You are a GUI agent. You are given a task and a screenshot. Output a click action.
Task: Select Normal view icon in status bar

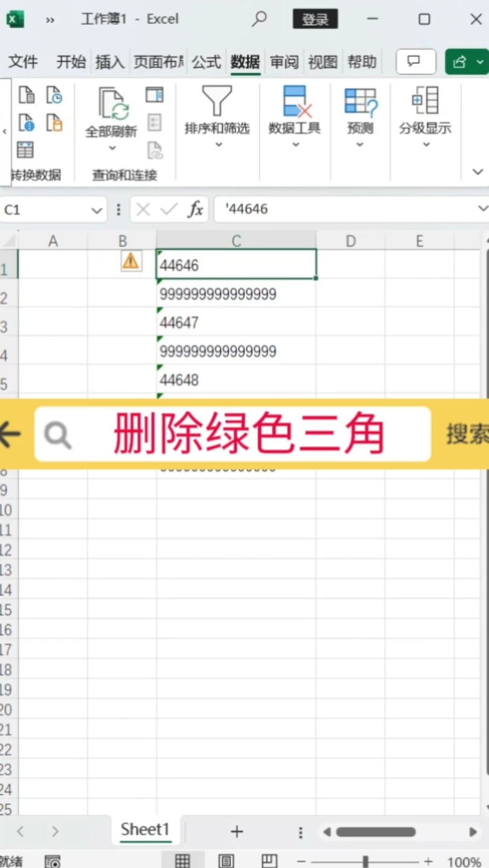183,860
